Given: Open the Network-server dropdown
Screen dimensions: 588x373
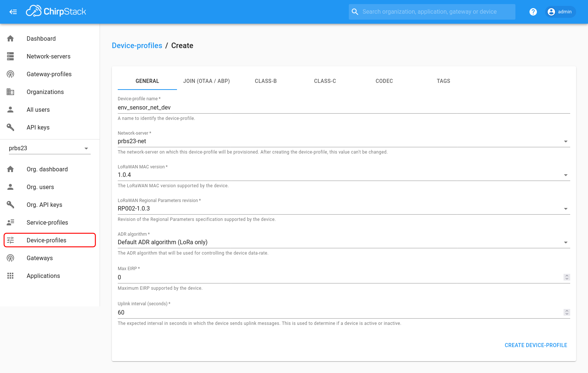Looking at the screenshot, I should (x=344, y=141).
